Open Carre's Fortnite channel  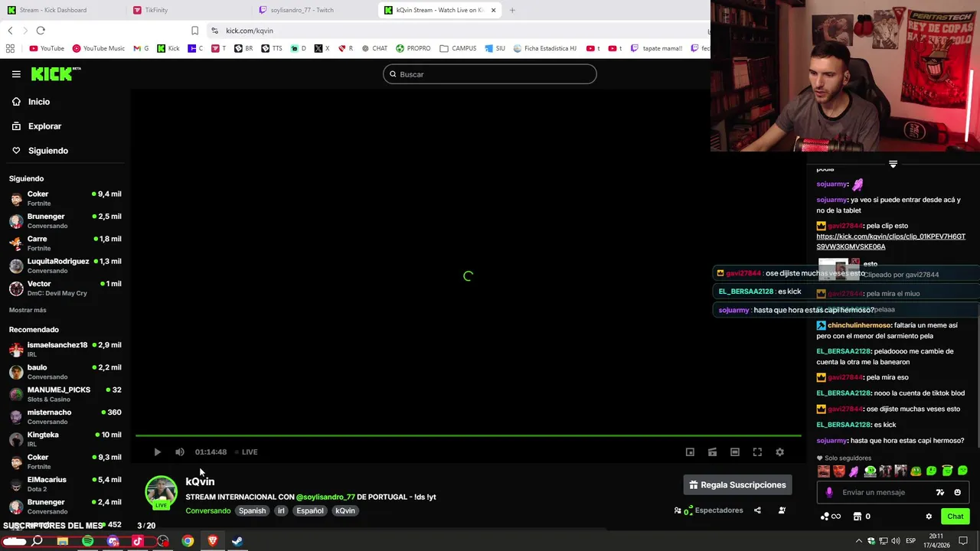(x=65, y=243)
